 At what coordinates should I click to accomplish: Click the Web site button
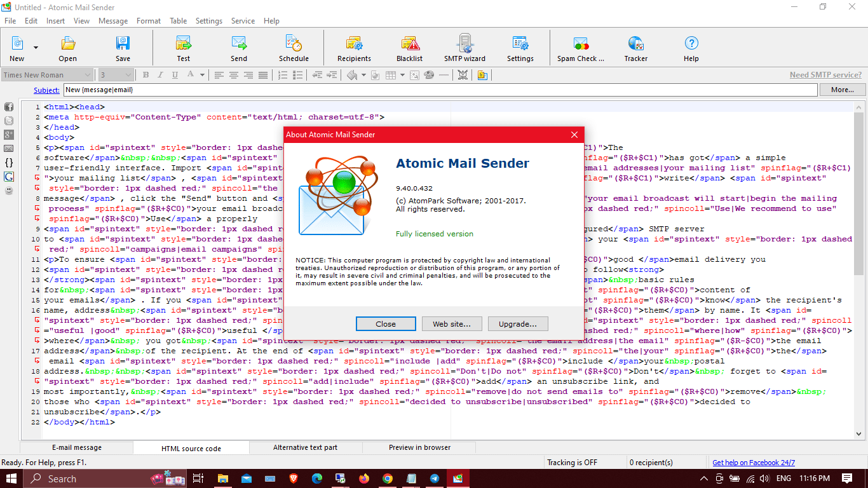[452, 324]
